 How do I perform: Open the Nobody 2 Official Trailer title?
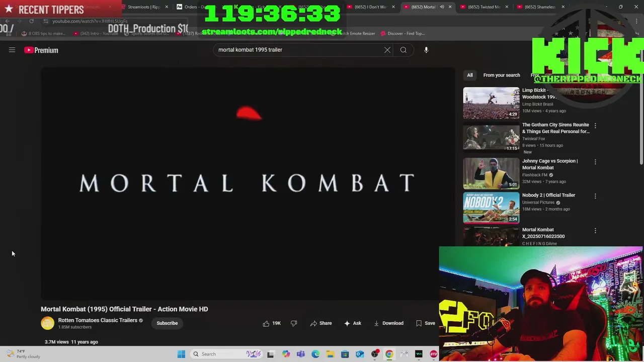[548, 195]
